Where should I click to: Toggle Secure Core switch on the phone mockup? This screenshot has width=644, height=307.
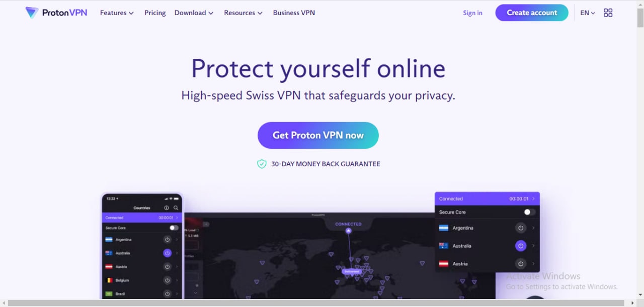(x=174, y=228)
